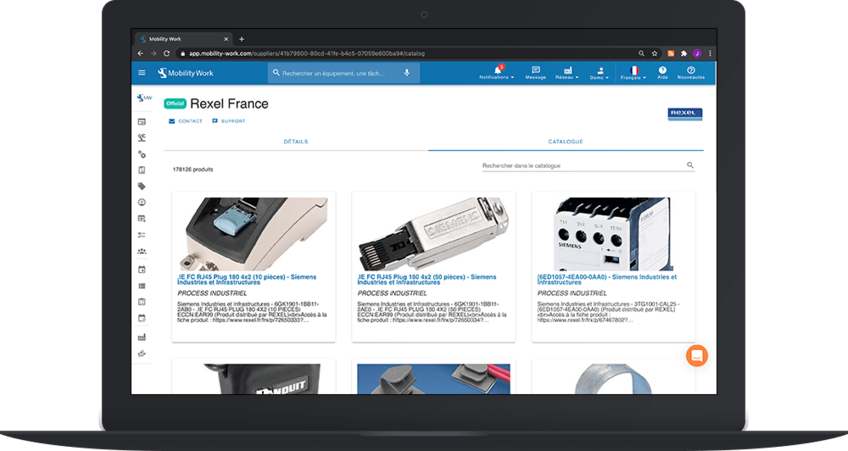The image size is (848, 451).
Task: Open the gears icon in the sidebar
Action: click(142, 154)
